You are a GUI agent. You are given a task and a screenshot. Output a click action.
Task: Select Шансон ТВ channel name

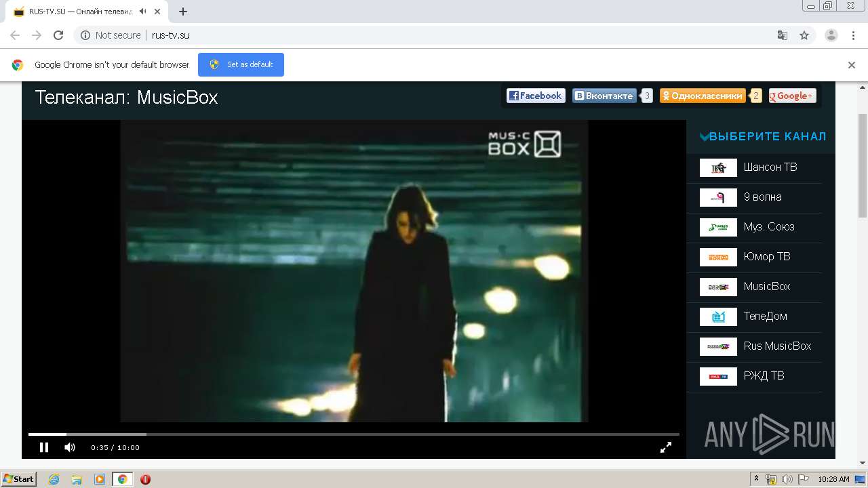(770, 167)
